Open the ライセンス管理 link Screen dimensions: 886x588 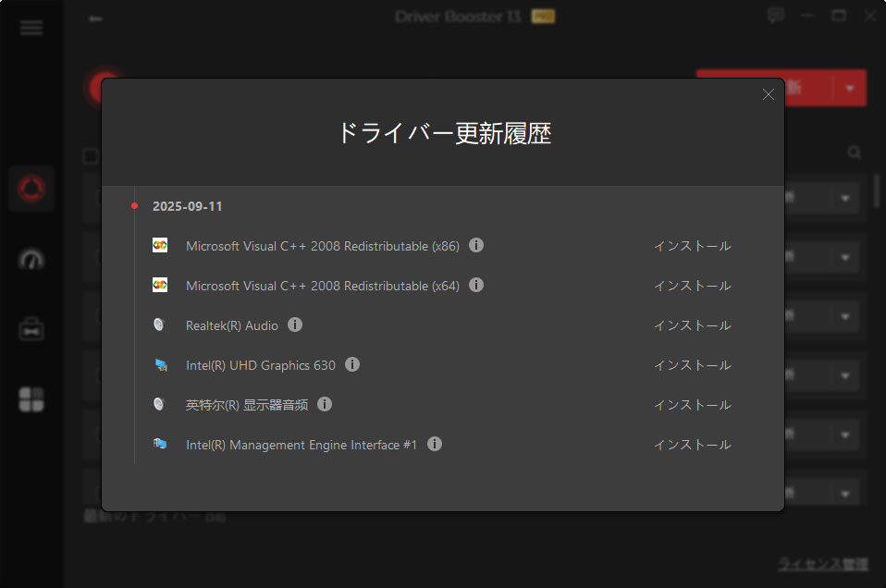[x=823, y=564]
